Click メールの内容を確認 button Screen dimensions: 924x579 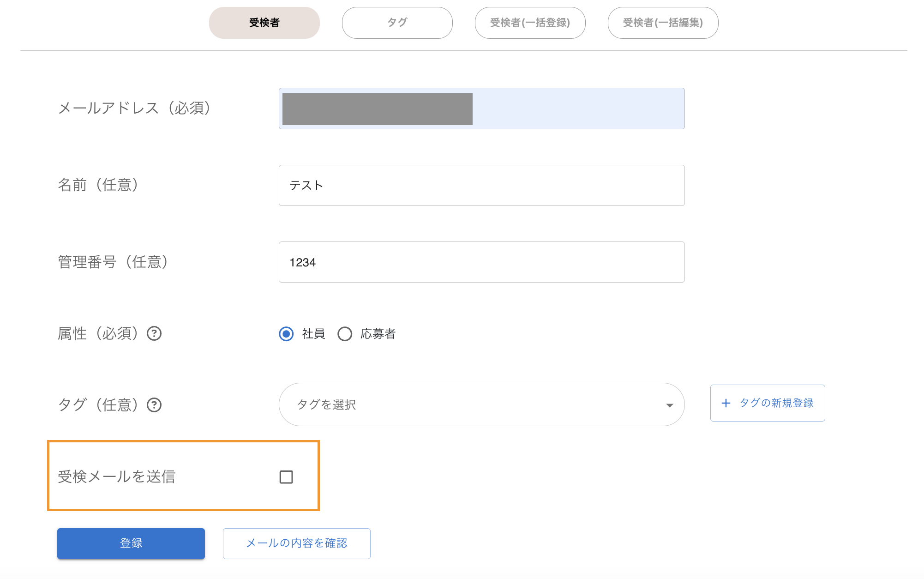(x=296, y=543)
